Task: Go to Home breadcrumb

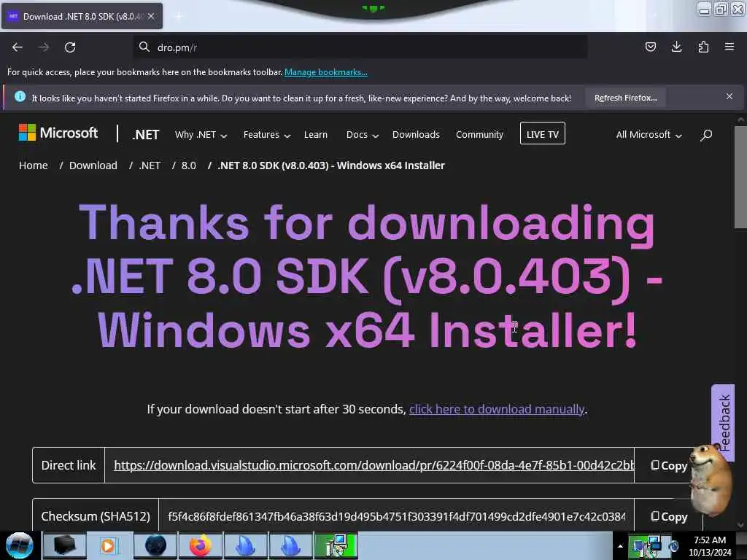Action: [34, 166]
